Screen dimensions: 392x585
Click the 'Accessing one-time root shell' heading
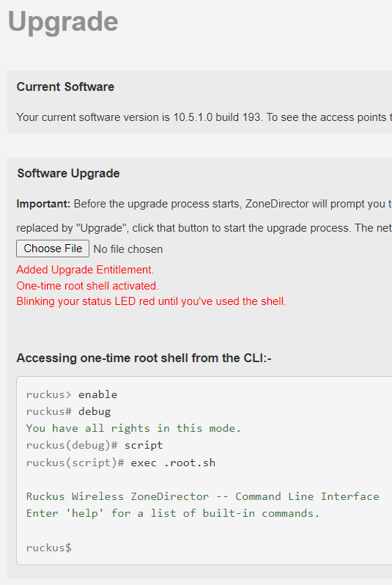pos(144,358)
